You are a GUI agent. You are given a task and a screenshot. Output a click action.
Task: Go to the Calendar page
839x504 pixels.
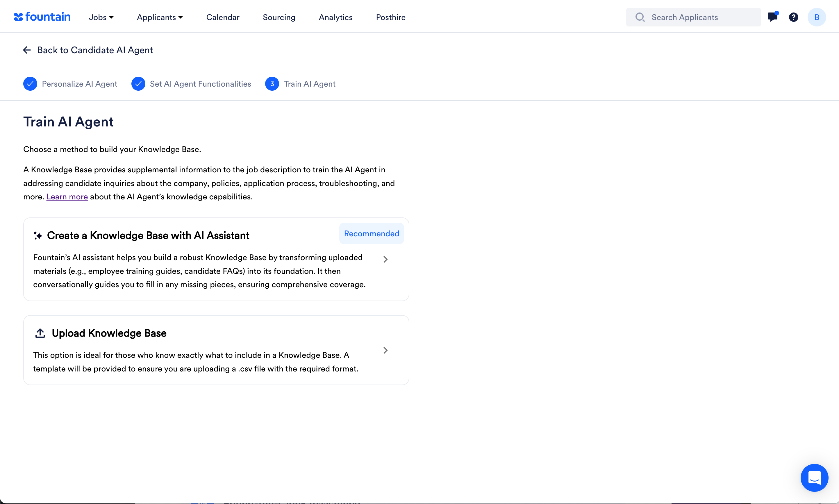223,17
